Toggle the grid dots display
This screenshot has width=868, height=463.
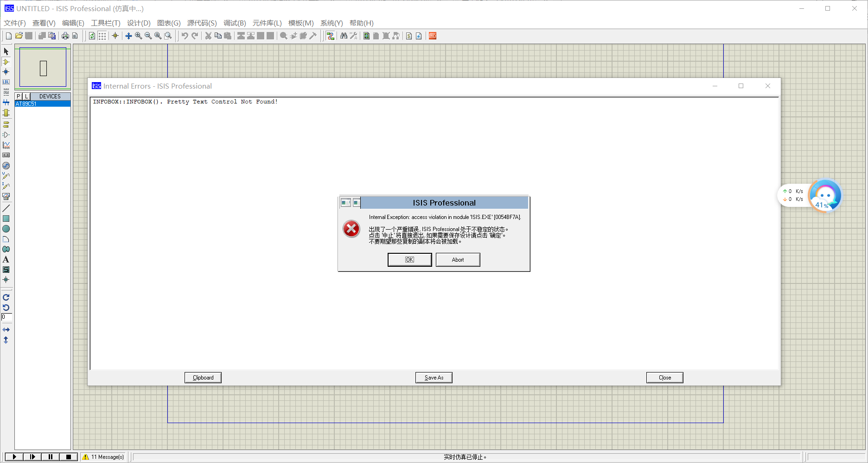tap(102, 36)
